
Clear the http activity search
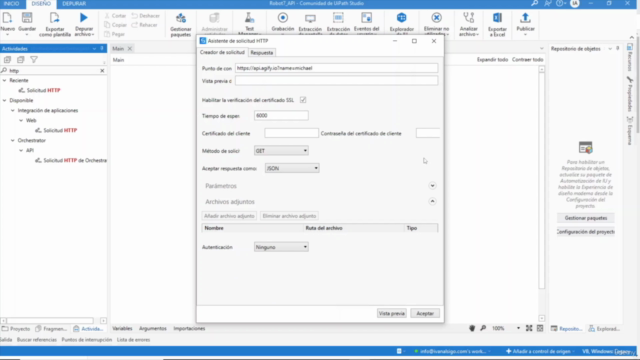coord(102,71)
